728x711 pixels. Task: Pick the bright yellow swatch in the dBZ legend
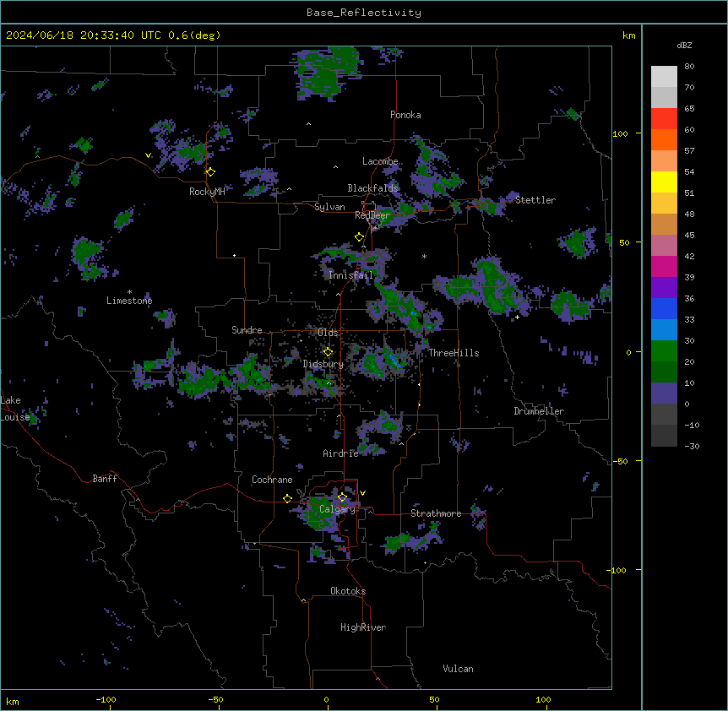tap(664, 182)
